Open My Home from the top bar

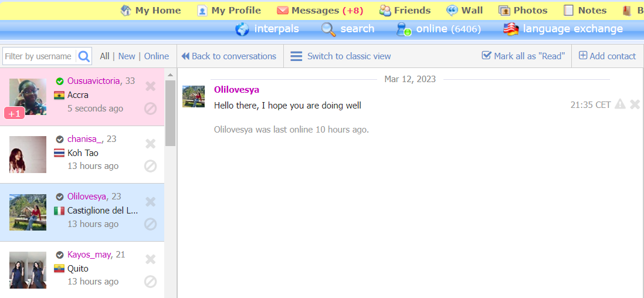click(x=150, y=11)
